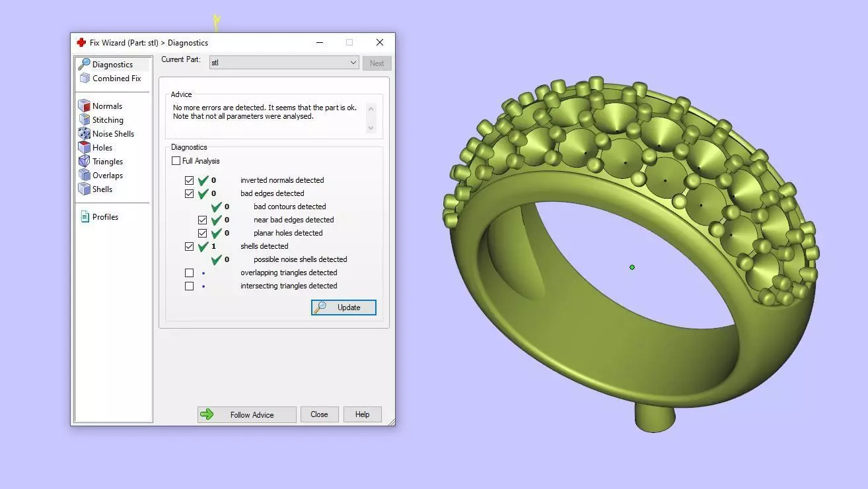Uncheck bad edges detected checkbox
Image resolution: width=868 pixels, height=489 pixels.
click(190, 193)
